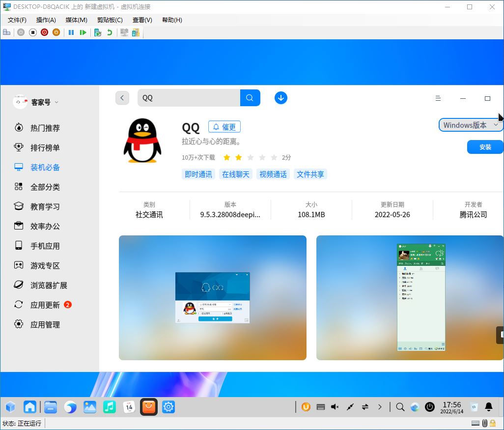Screen dimensions: 504x430
Task: Open the download manager arrow icon
Action: 280,98
